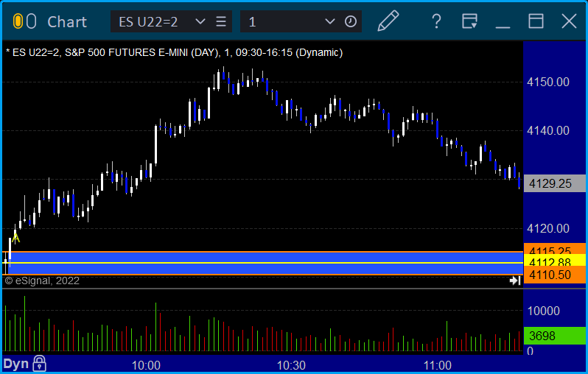Open the time template clock icon
The image size is (588, 374).
(x=350, y=21)
